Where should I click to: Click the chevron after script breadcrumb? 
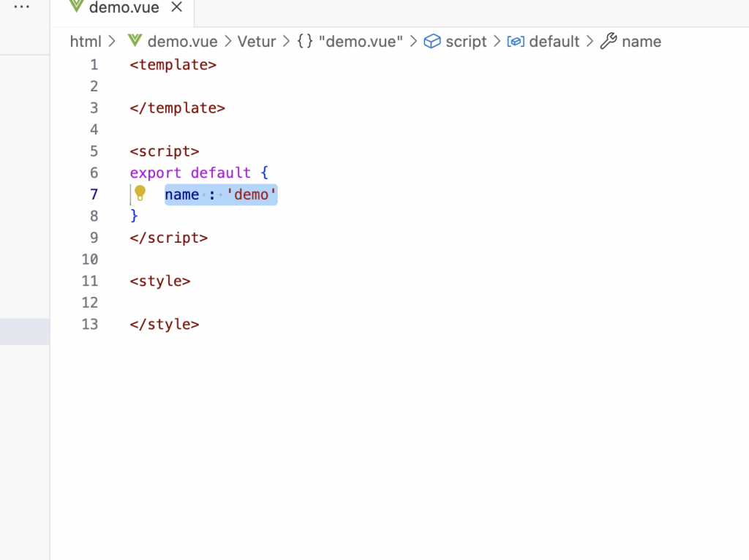[497, 42]
